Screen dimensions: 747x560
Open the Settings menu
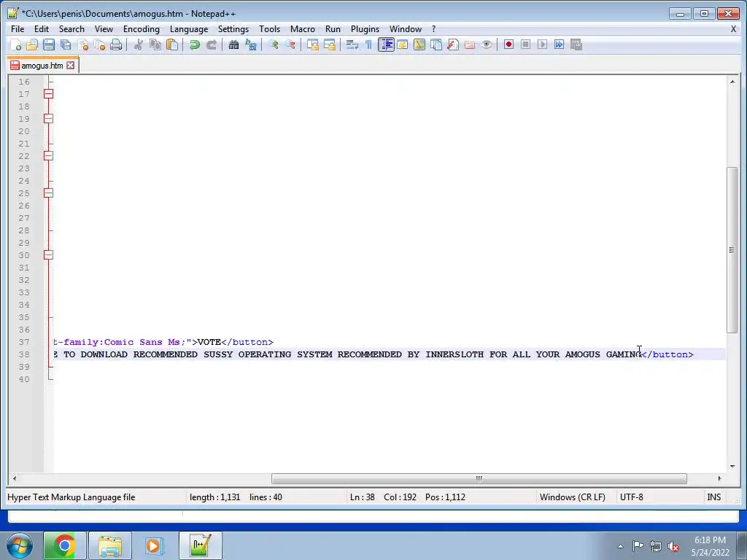233,29
